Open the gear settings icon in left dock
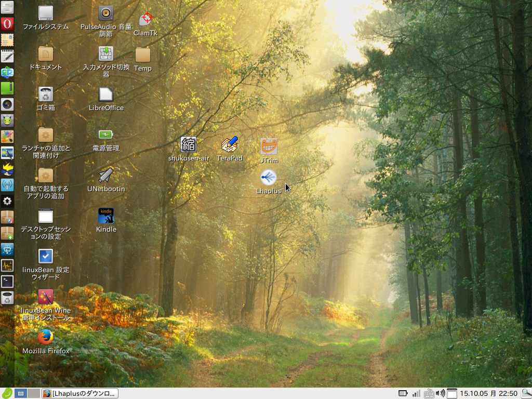This screenshot has width=532, height=399. (7, 201)
